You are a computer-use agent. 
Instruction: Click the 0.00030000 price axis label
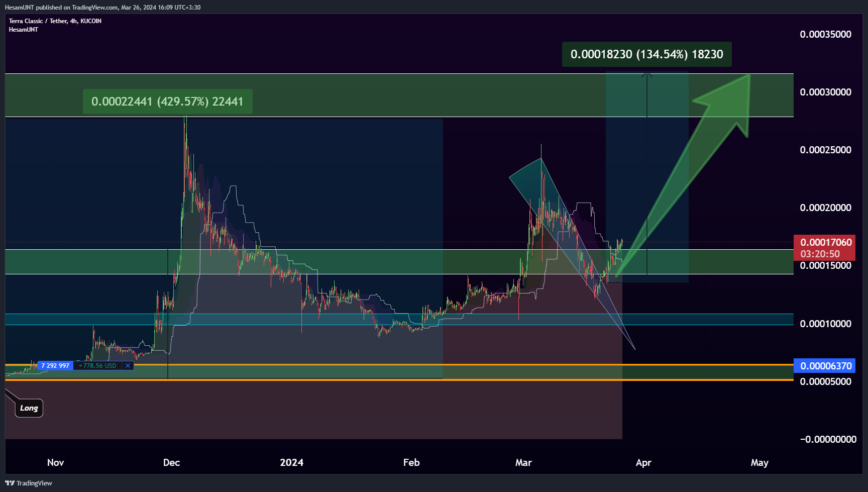click(826, 92)
